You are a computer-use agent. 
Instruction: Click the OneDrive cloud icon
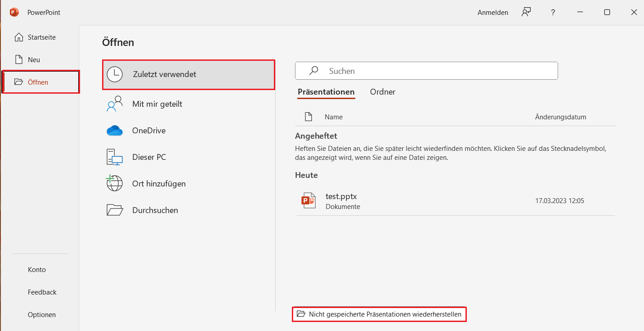115,131
